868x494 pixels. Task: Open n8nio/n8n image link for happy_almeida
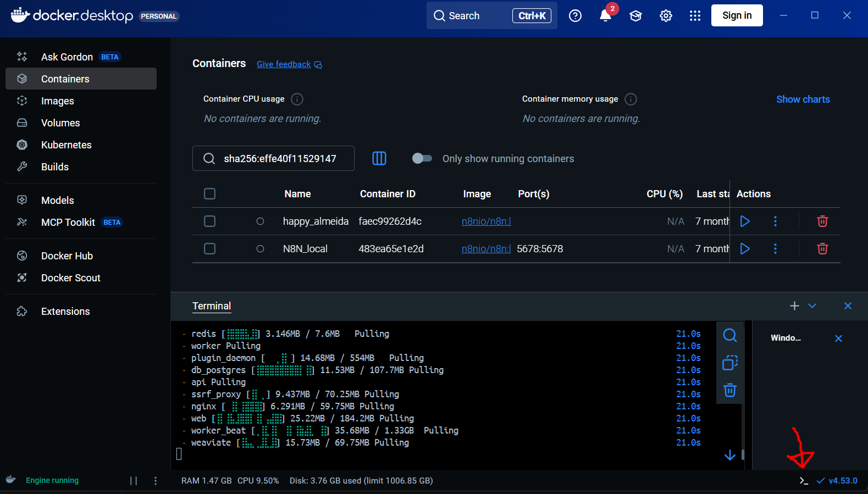(x=486, y=221)
